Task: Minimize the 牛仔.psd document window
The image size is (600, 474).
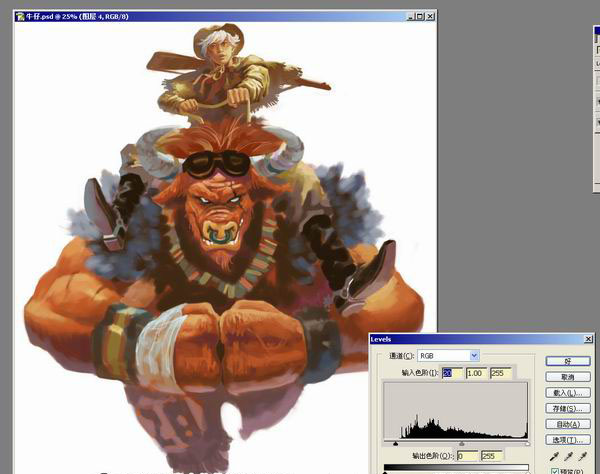Action: [x=411, y=16]
